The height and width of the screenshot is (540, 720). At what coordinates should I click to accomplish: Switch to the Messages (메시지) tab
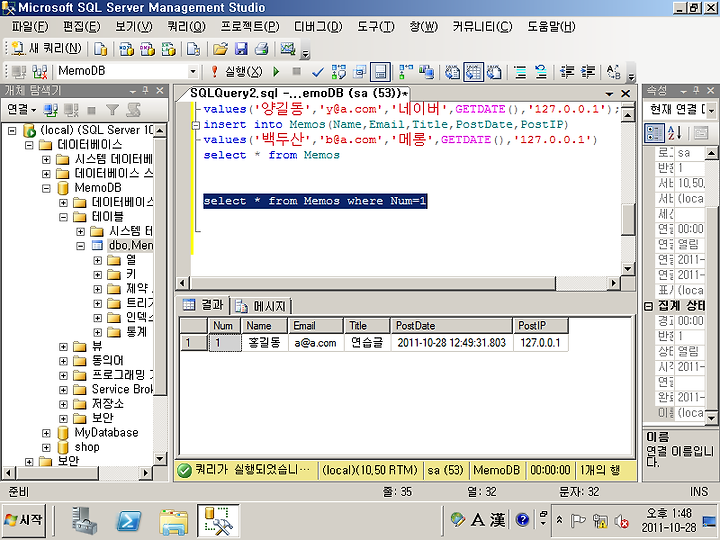click(261, 305)
